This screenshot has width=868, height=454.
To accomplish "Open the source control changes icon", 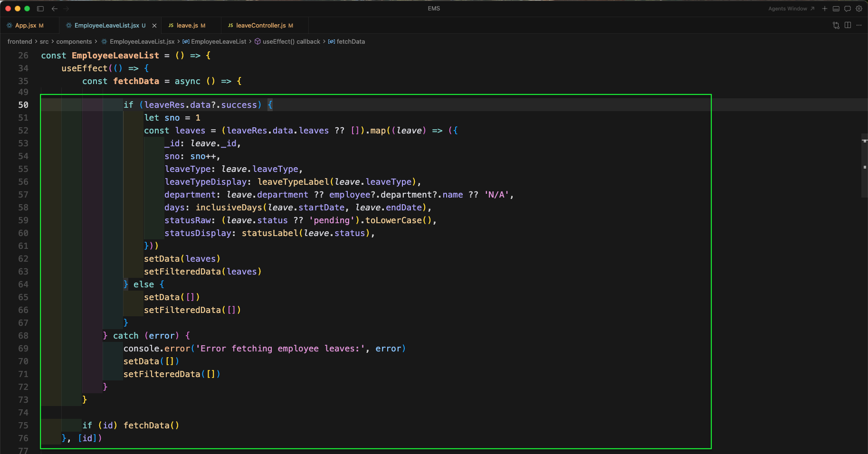I will pos(836,25).
